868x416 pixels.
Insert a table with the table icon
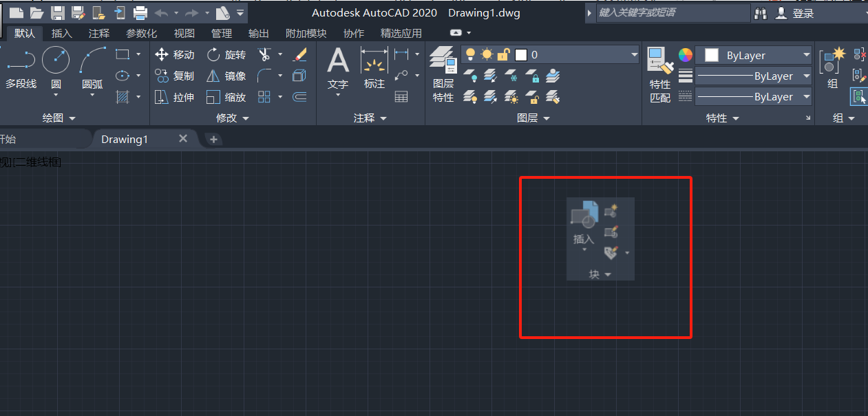pos(401,97)
